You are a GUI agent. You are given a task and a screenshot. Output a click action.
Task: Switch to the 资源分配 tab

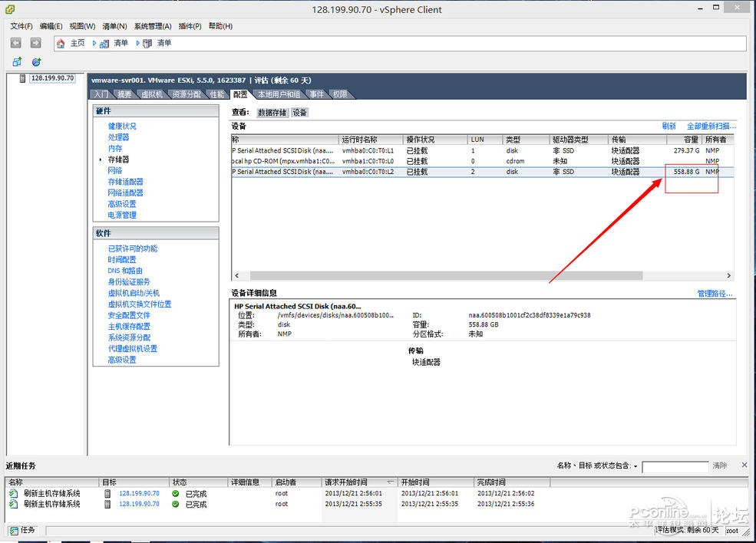tap(187, 94)
